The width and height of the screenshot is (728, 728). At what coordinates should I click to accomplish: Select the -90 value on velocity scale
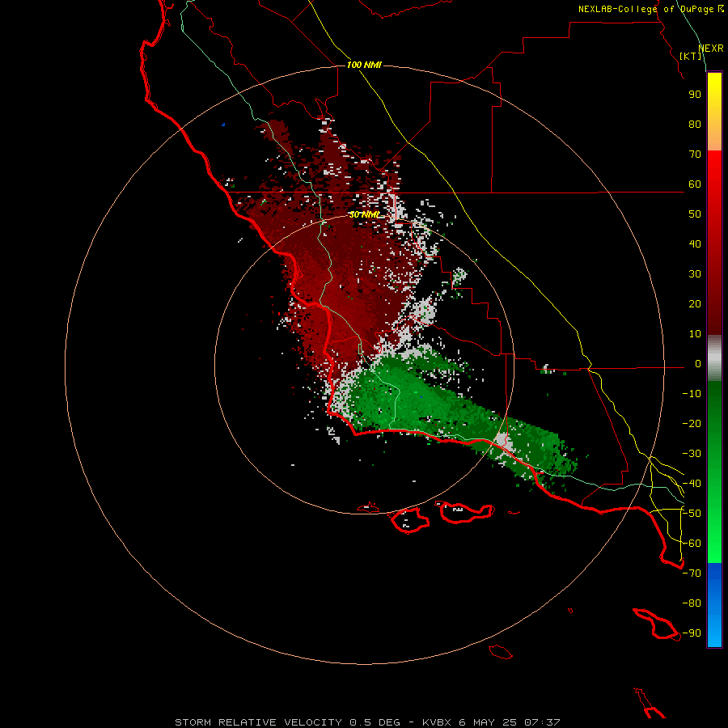click(692, 633)
